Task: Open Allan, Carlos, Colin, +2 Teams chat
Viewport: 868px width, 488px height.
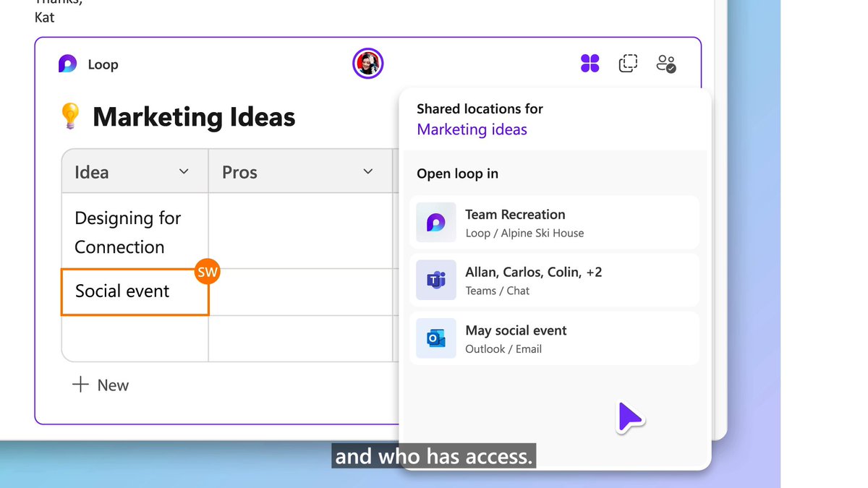Action: (555, 280)
